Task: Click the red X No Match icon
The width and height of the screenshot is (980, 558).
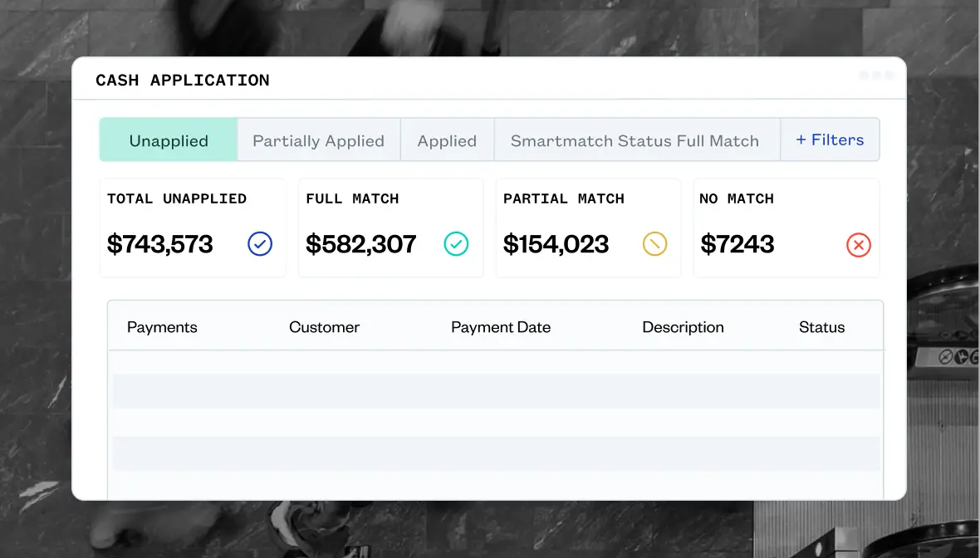Action: 858,245
